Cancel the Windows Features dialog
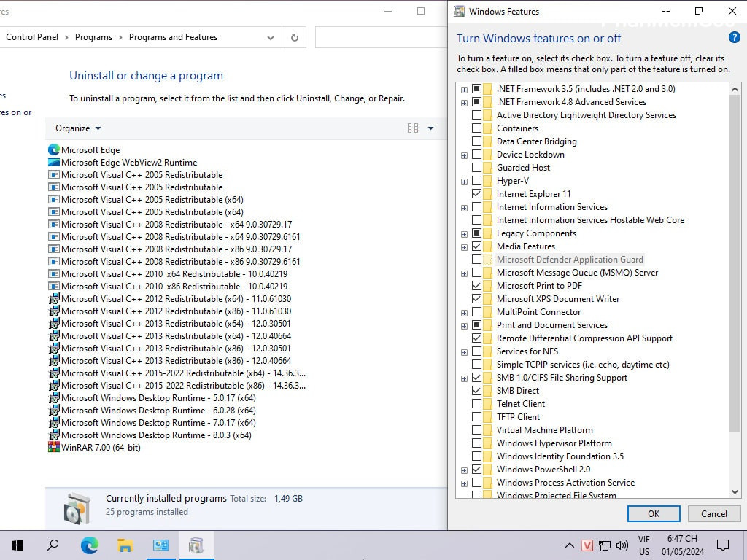The width and height of the screenshot is (747, 560). (714, 513)
